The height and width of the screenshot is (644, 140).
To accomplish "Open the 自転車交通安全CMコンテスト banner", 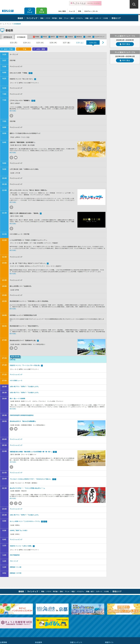I will (x=88, y=609).
